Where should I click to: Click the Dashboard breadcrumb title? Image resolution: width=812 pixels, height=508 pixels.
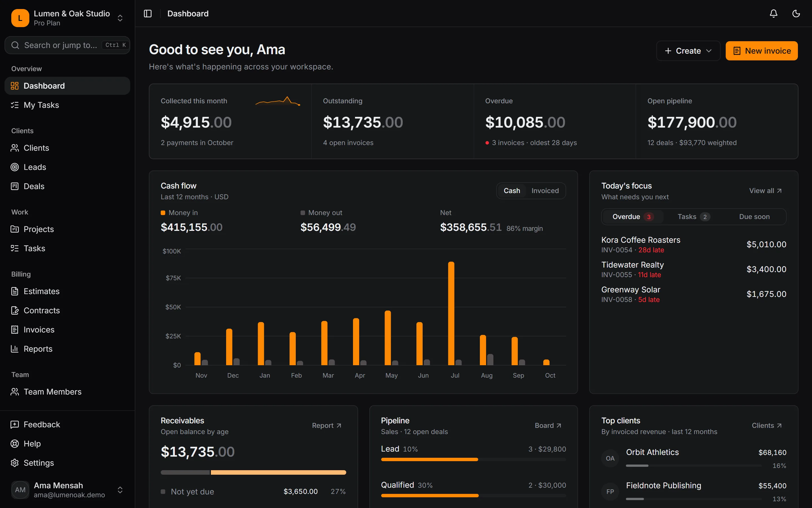click(188, 14)
